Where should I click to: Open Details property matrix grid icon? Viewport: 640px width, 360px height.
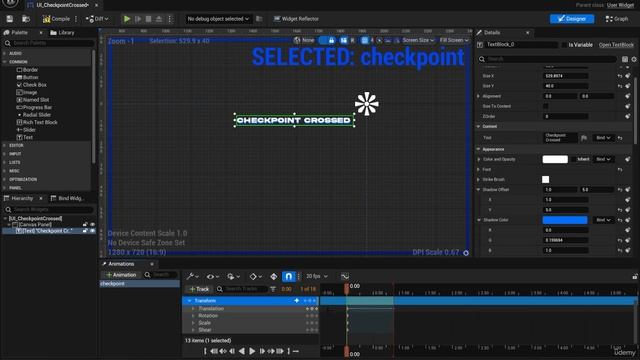(624, 59)
